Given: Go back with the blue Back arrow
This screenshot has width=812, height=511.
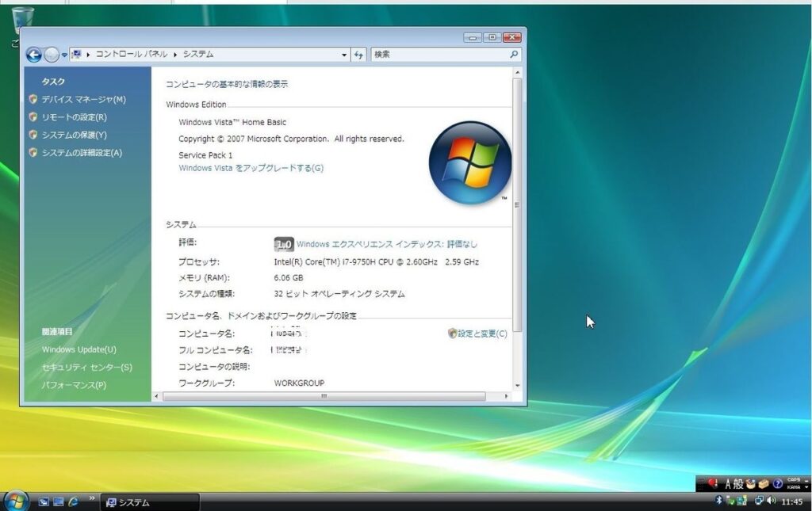Looking at the screenshot, I should (x=33, y=55).
